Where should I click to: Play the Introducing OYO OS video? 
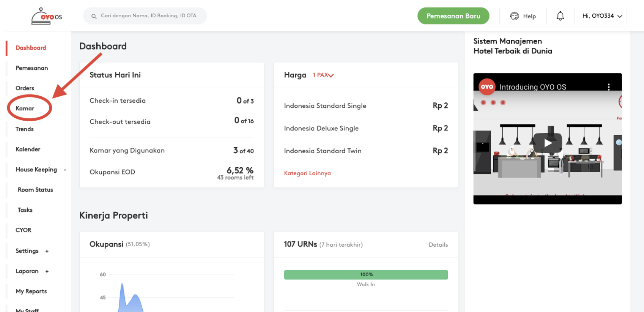click(548, 142)
